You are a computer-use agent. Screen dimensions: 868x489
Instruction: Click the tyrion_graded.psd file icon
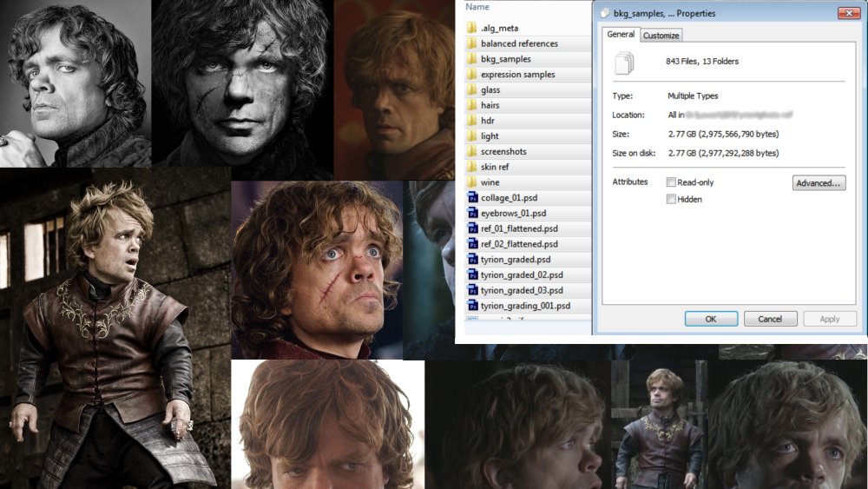473,260
